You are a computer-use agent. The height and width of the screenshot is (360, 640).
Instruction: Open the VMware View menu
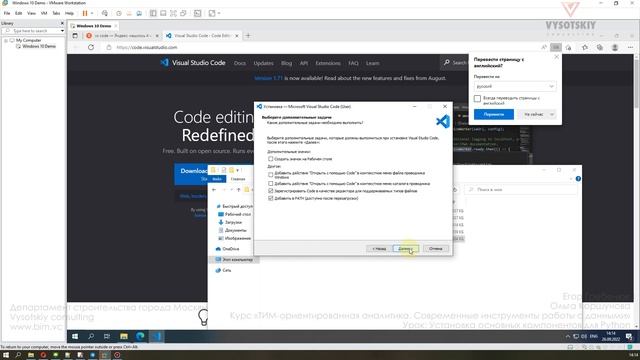(31, 13)
